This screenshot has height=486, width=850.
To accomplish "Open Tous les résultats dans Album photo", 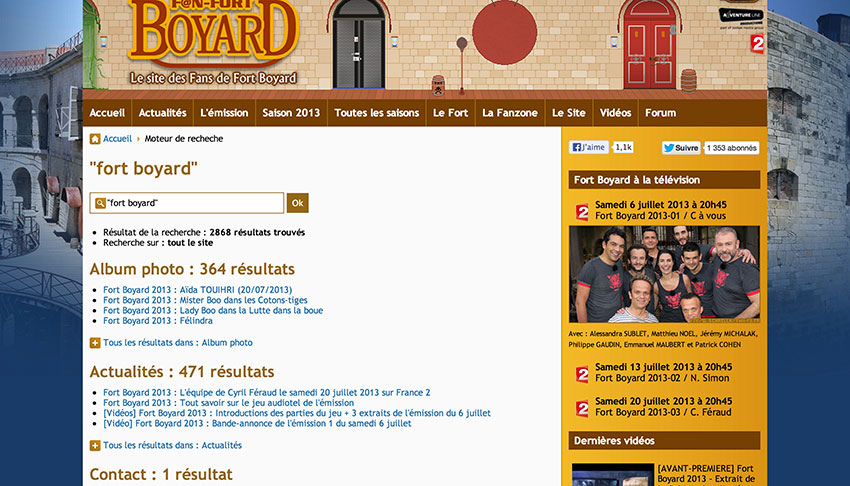I will pos(178,342).
